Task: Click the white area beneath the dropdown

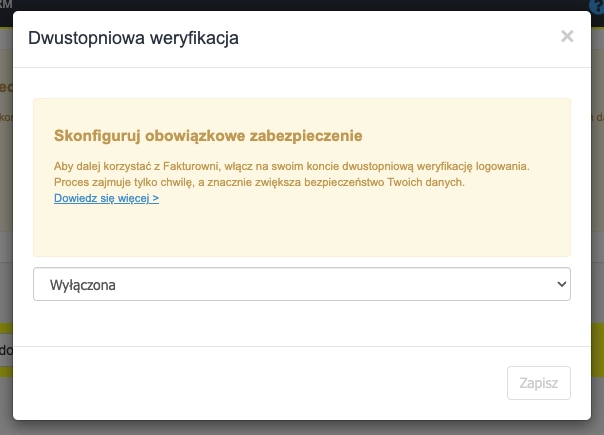Action: tap(300, 323)
